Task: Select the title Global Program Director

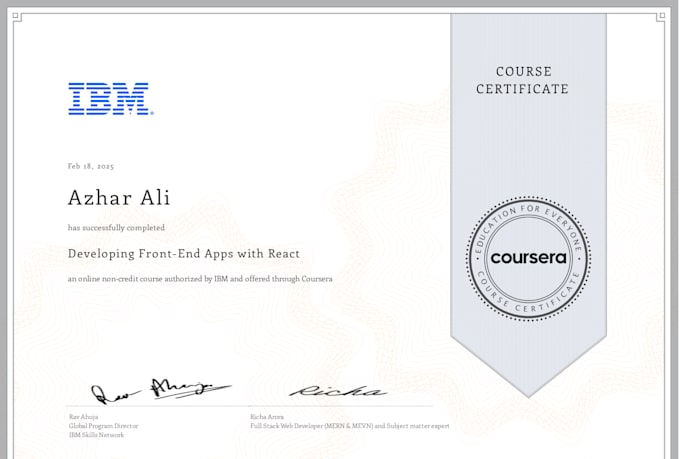Action: pyautogui.click(x=103, y=426)
